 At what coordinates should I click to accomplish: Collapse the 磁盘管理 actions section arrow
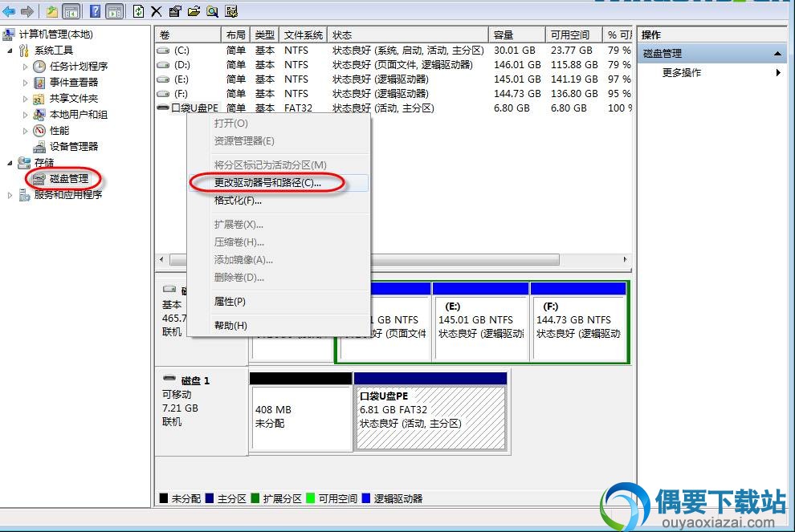[777, 53]
